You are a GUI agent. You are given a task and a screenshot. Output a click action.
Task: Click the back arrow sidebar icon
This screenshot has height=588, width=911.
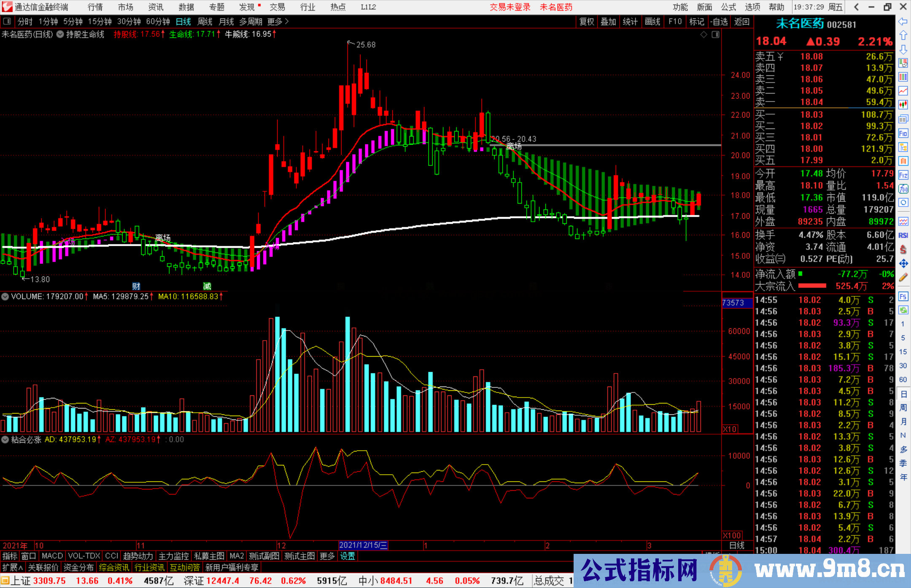pos(903,21)
